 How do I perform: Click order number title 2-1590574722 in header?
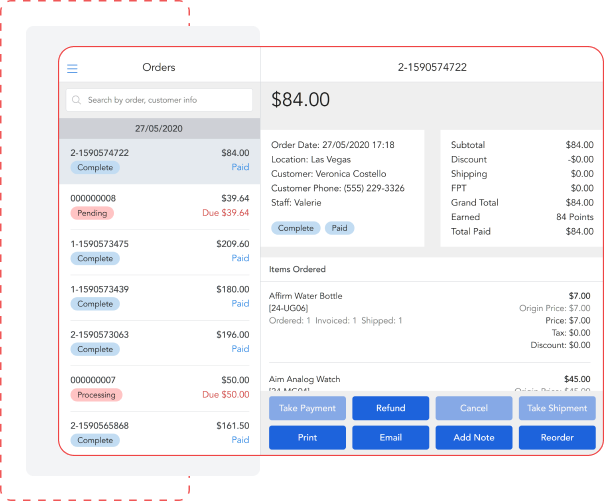click(x=432, y=67)
